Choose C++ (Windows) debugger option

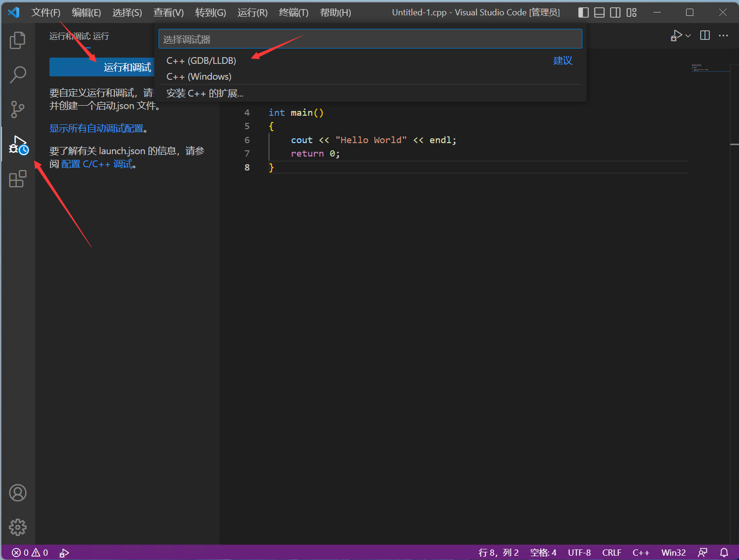(x=370, y=76)
